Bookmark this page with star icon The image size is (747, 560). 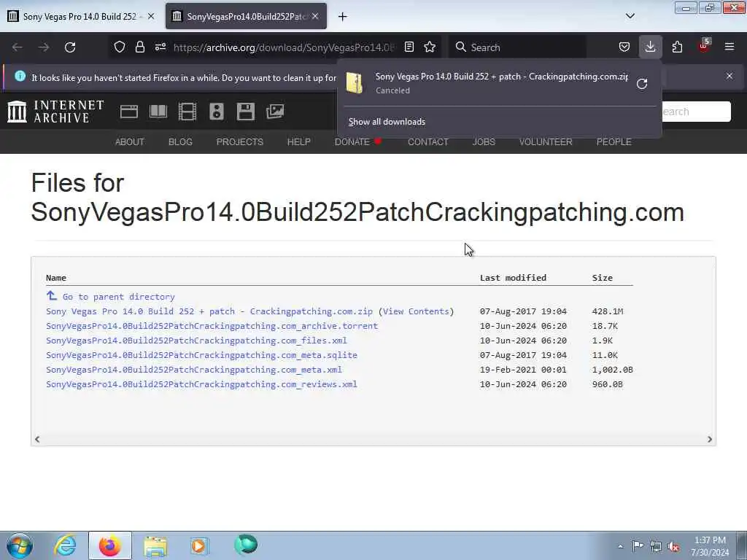(430, 47)
